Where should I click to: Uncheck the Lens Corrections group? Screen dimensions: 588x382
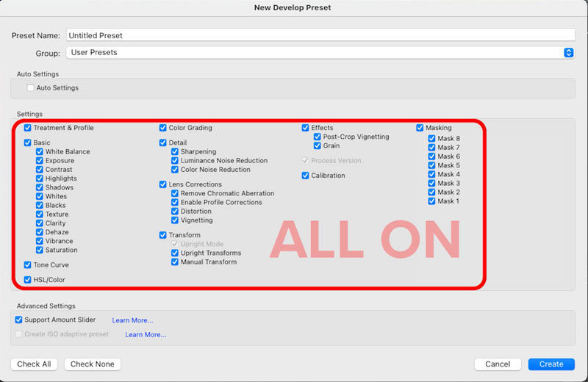click(x=162, y=184)
